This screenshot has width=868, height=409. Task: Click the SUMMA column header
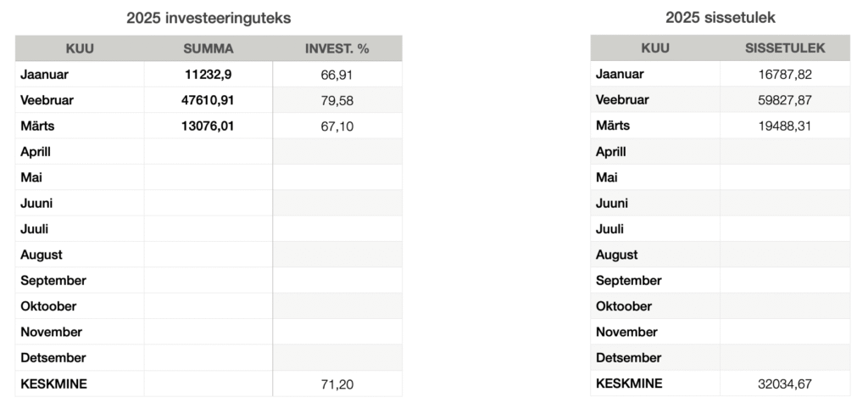[x=209, y=48]
